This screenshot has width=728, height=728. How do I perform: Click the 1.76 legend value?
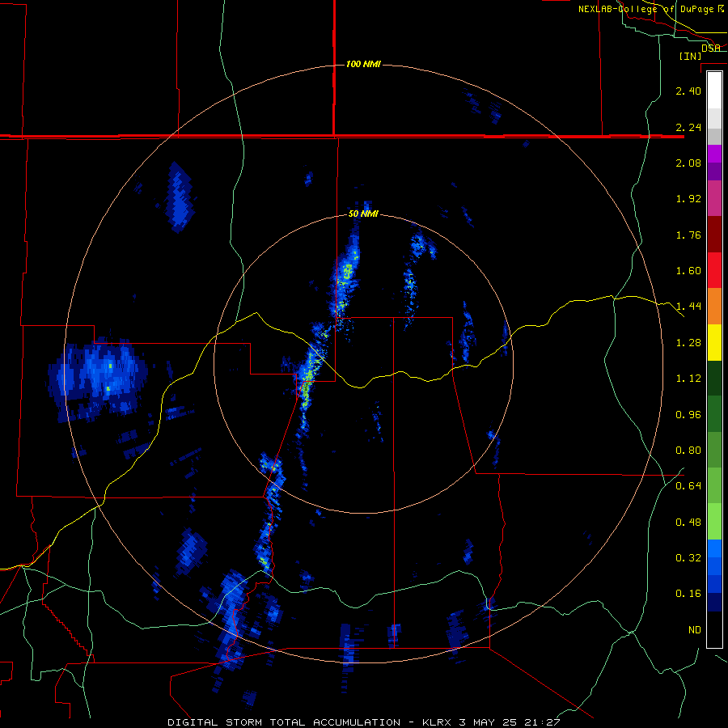(688, 235)
